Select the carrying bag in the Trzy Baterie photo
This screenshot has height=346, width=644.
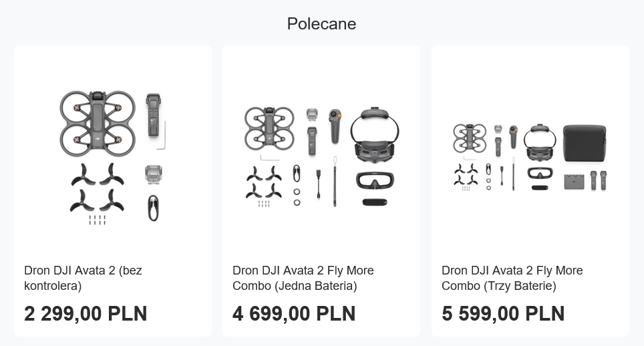coord(585,143)
